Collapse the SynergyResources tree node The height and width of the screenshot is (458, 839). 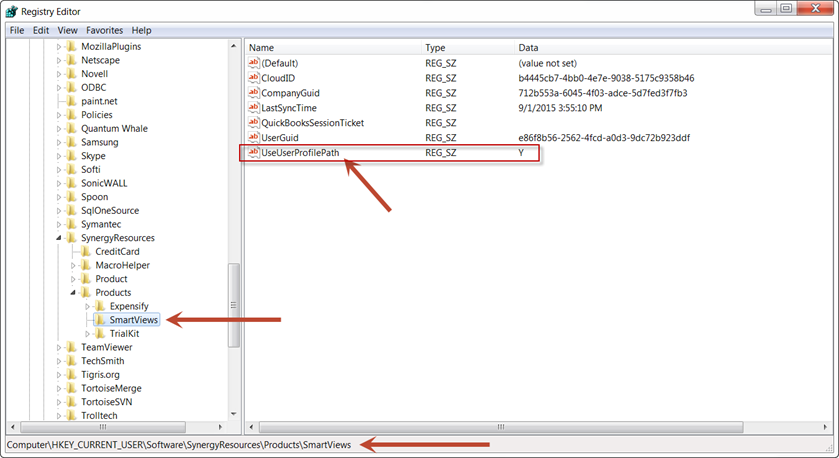pyautogui.click(x=59, y=238)
